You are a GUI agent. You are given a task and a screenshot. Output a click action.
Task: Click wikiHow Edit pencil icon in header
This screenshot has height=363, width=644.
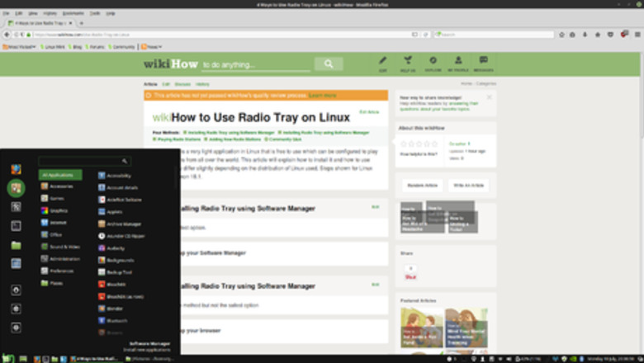(383, 64)
